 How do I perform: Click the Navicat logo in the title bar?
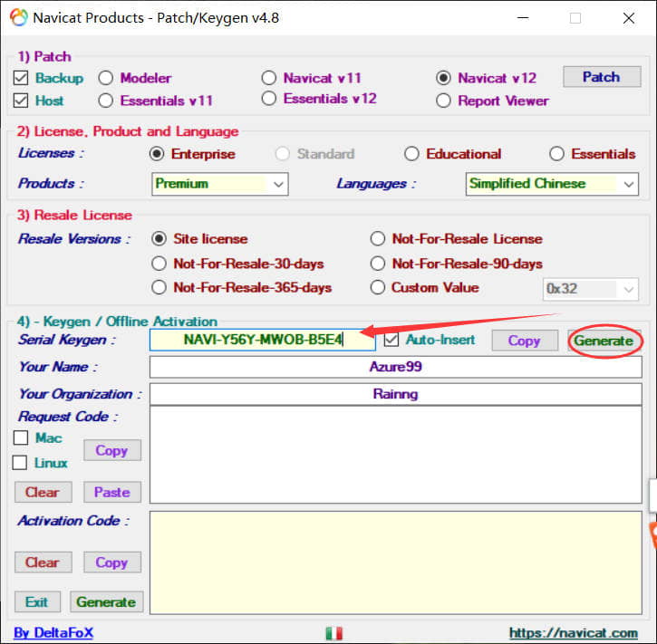coord(19,17)
